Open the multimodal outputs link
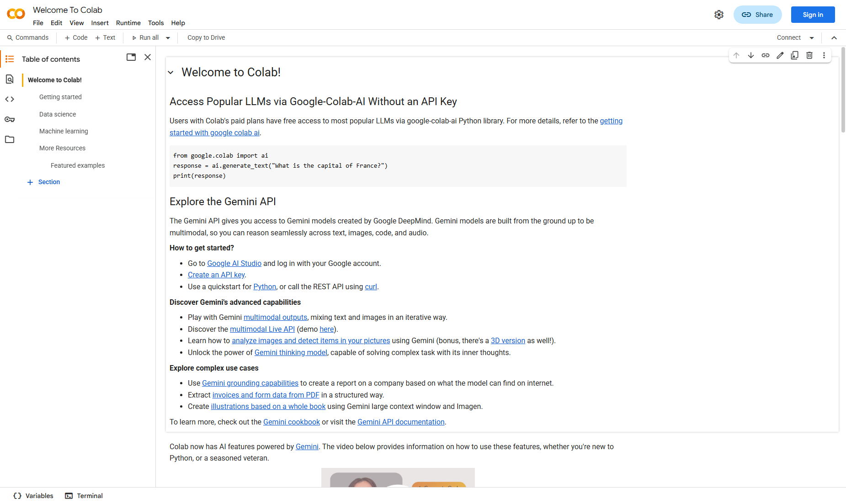 275,317
